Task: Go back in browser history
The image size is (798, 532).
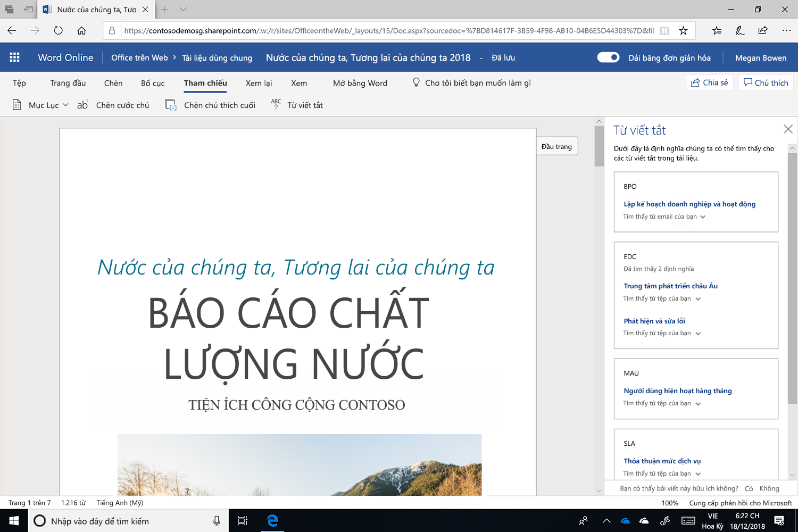Action: pos(12,31)
